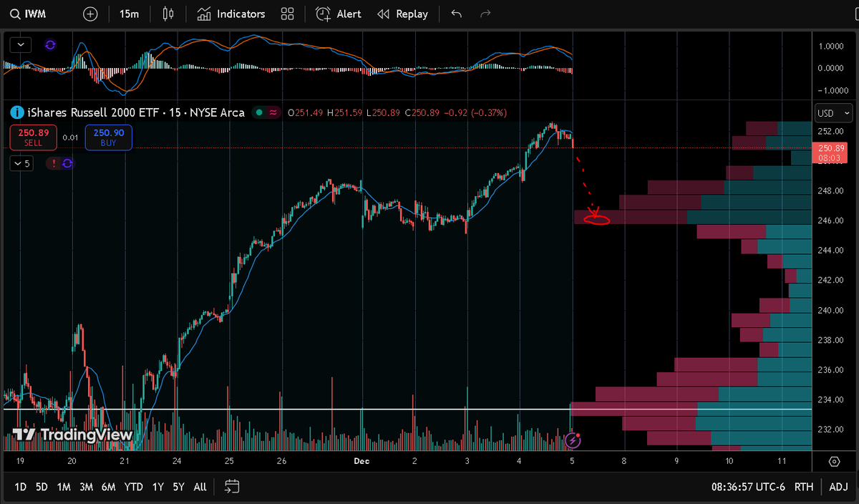Select the 1D date range
Image resolution: width=859 pixels, height=504 pixels.
[21, 487]
